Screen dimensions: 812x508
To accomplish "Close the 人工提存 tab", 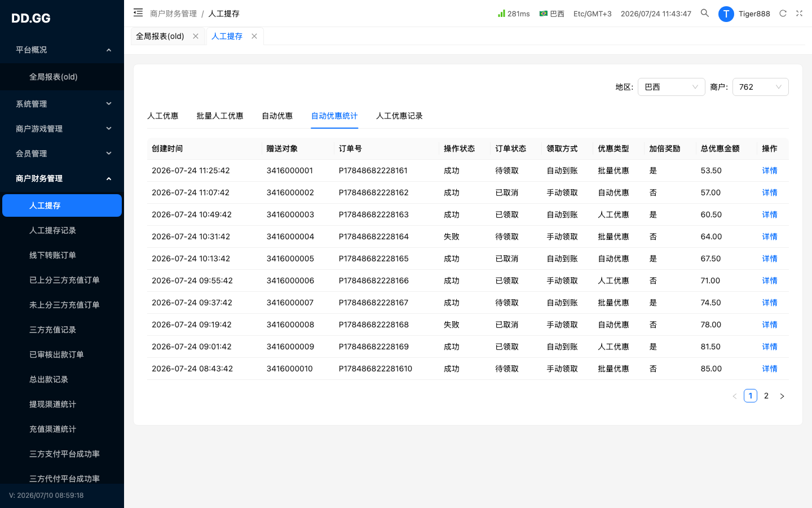I will 254,36.
